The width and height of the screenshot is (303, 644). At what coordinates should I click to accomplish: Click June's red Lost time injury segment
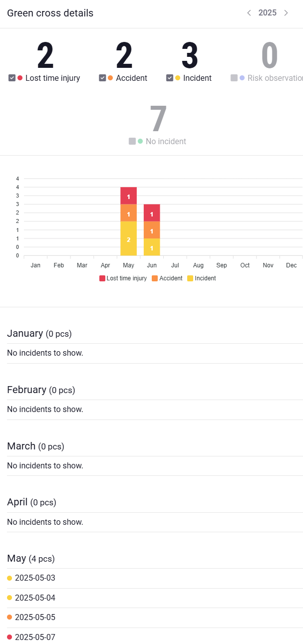click(152, 213)
